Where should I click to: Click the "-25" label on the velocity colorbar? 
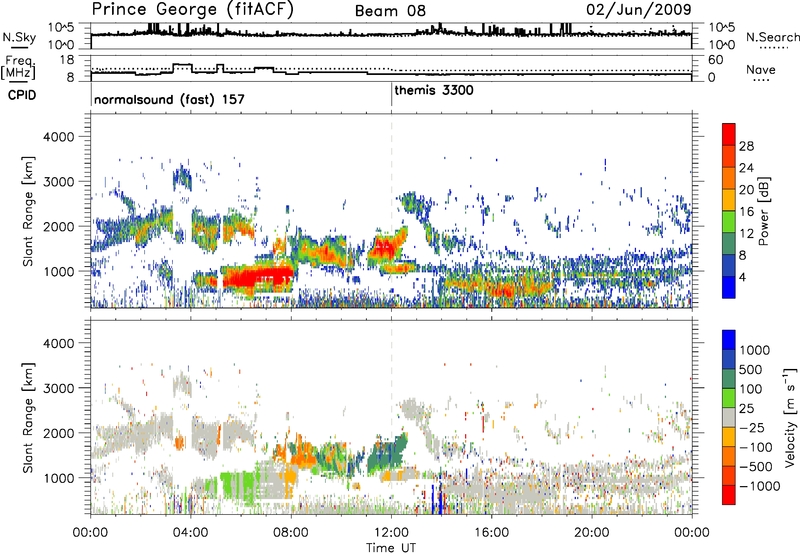point(751,428)
